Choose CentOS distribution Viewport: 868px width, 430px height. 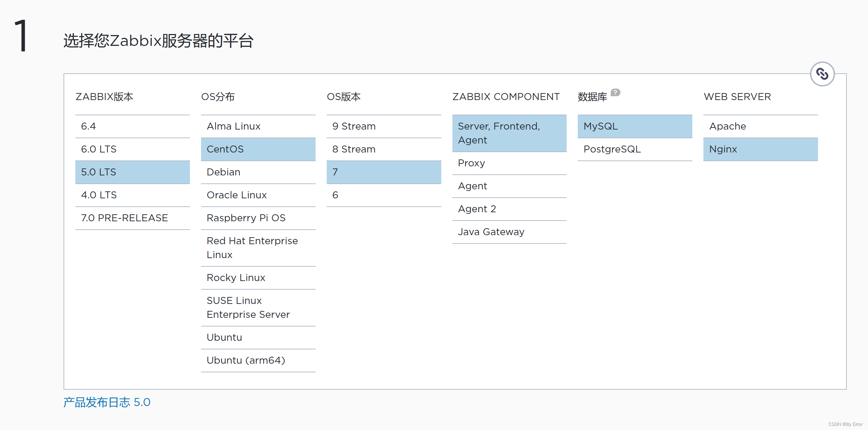tap(258, 149)
